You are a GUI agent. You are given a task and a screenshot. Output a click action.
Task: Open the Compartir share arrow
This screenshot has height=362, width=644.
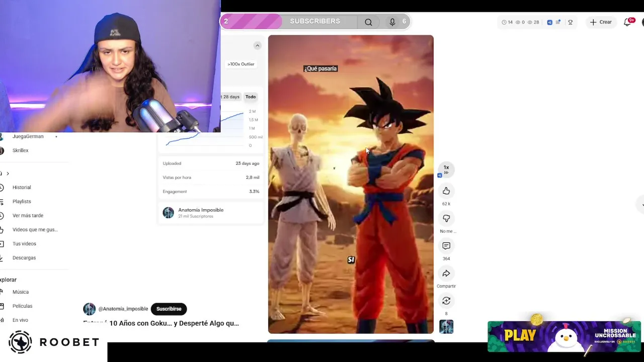click(x=446, y=274)
